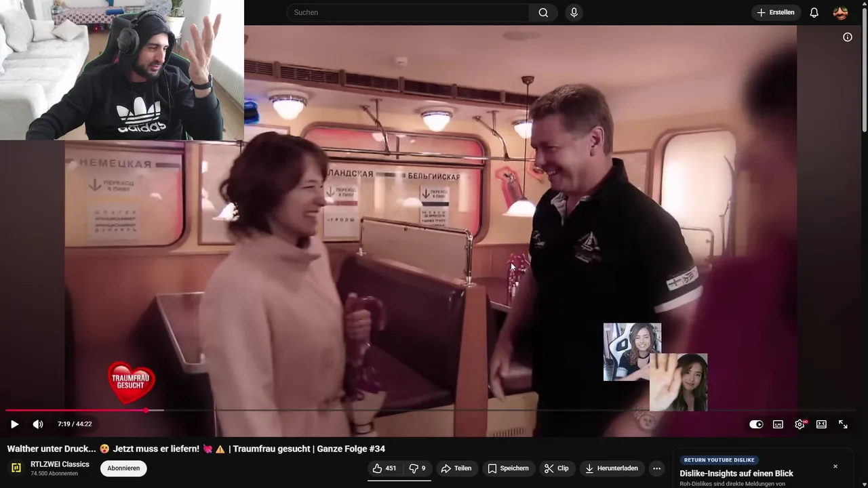868x488 pixels.
Task: Switch to theater mode
Action: 821,424
